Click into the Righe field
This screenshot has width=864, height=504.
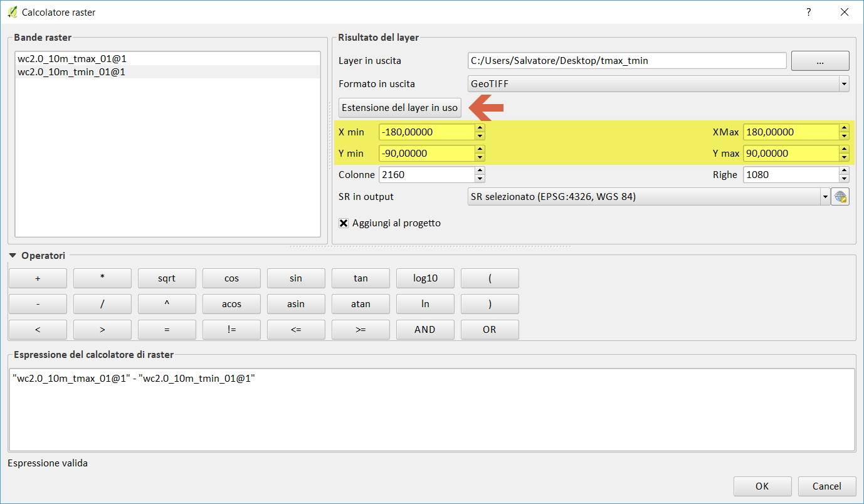[x=791, y=175]
